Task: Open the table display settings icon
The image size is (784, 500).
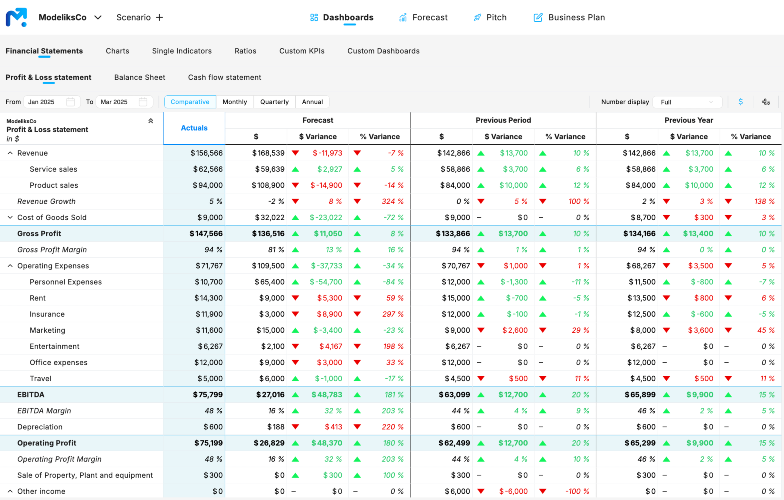Action: coord(766,102)
